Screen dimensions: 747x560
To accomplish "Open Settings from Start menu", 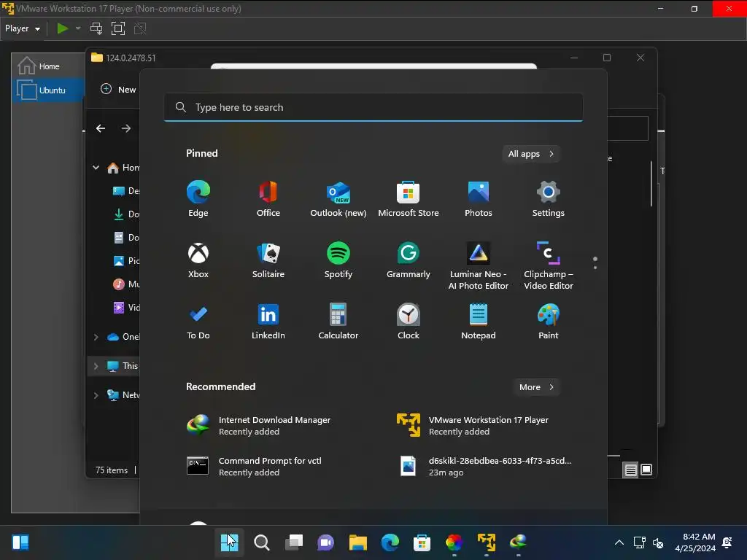I will (x=549, y=199).
